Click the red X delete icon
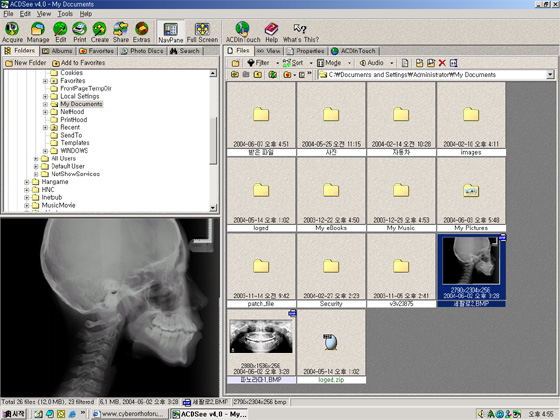This screenshot has height=420, width=560. (442, 63)
